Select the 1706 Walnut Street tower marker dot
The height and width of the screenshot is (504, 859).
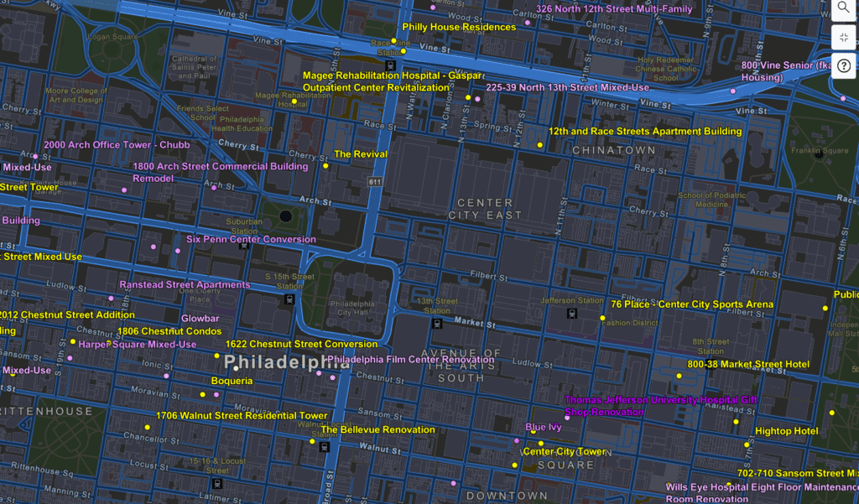pos(147,428)
